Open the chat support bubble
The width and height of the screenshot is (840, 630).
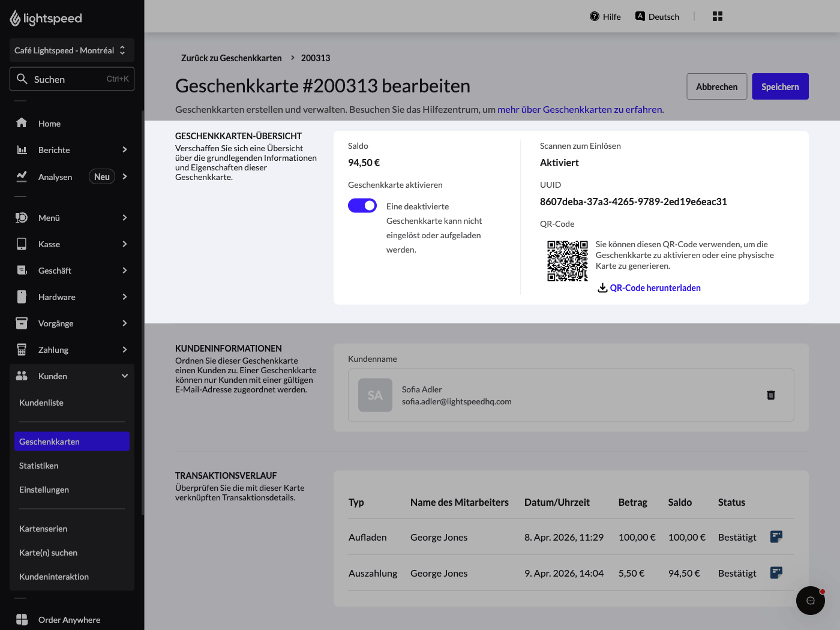(811, 601)
